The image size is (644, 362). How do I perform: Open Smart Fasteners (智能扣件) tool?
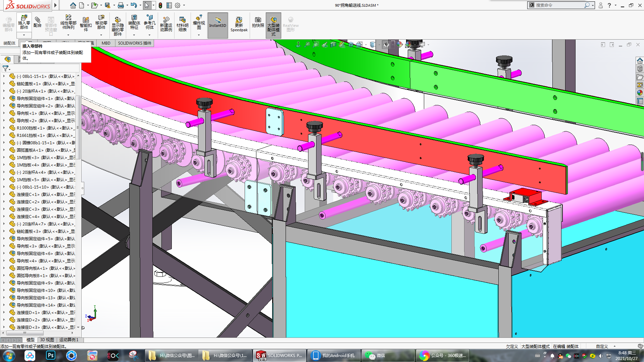[x=86, y=24]
